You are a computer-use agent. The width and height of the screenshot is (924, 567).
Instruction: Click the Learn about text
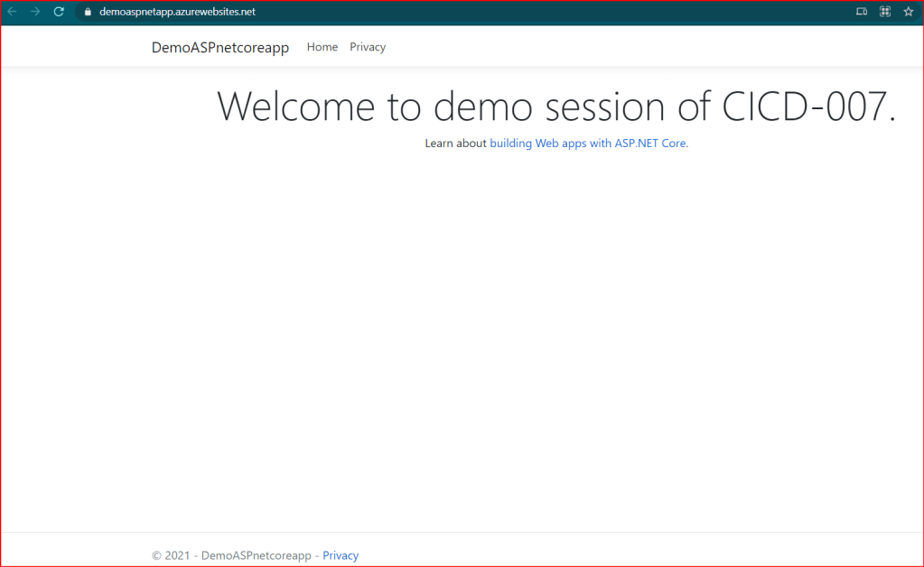click(455, 144)
